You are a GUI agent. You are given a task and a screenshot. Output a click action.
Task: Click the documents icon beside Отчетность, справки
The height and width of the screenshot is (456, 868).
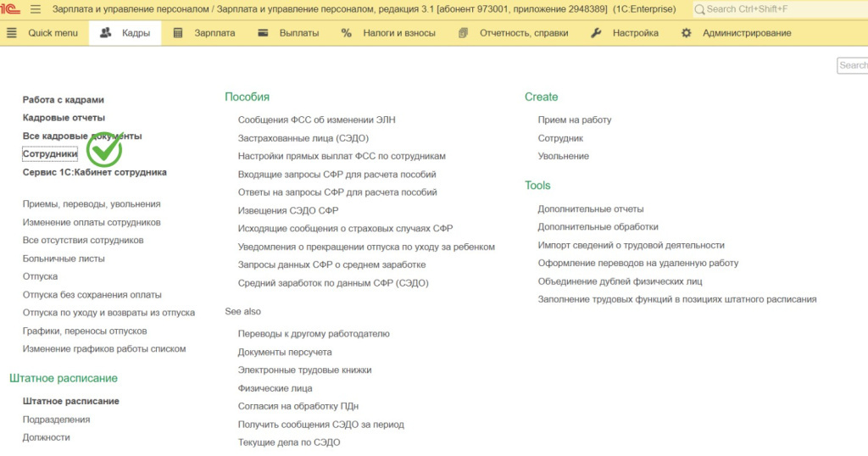(464, 33)
